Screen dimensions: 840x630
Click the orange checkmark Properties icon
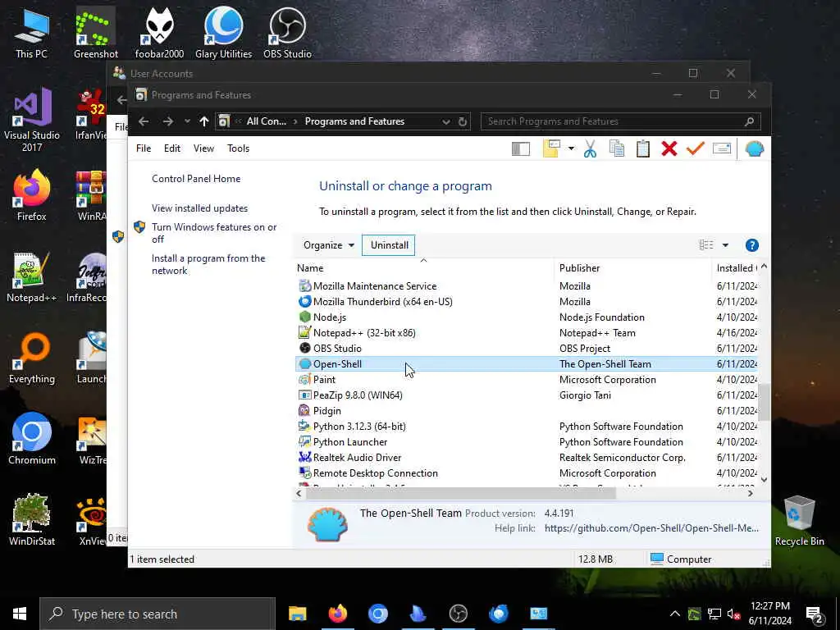click(695, 149)
